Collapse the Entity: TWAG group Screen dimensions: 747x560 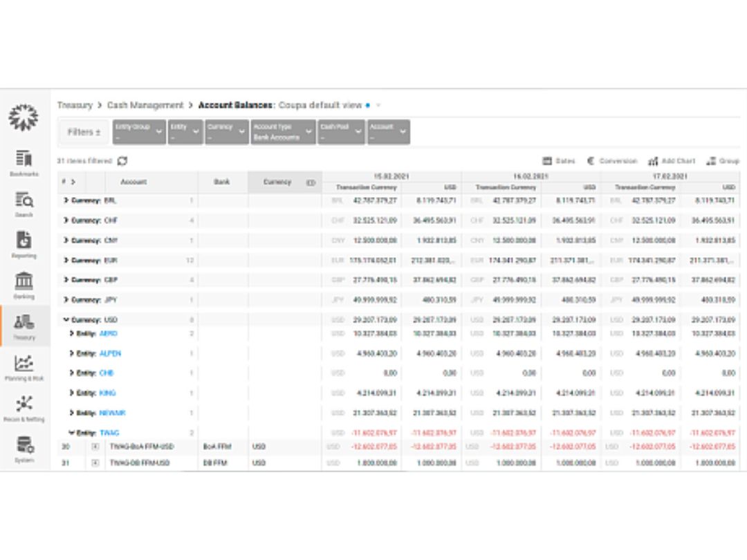[x=71, y=433]
